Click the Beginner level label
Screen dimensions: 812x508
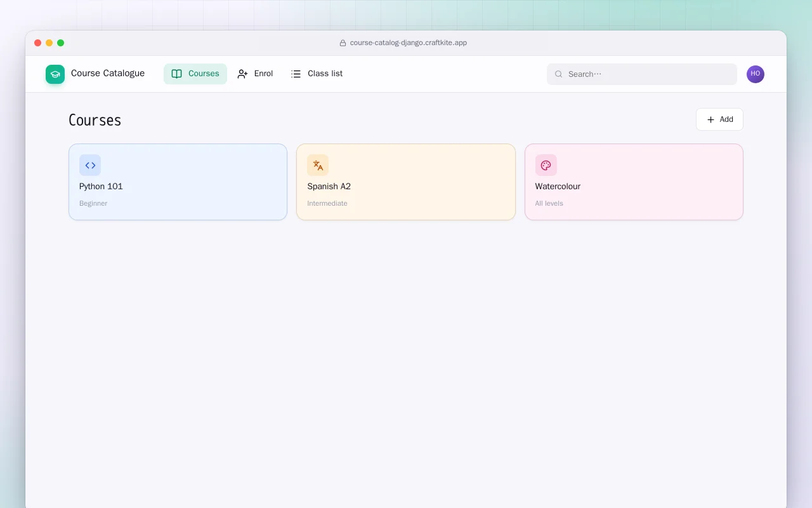point(93,204)
